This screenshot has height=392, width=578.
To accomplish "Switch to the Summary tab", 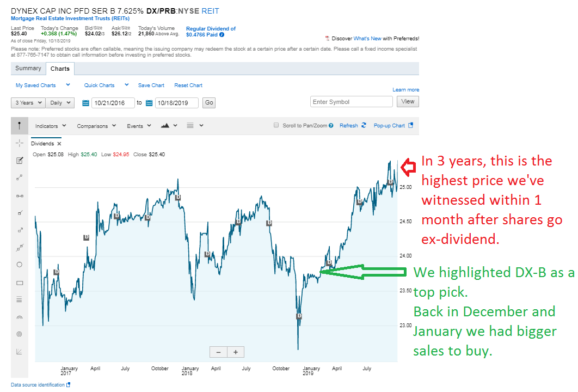I will 28,69.
